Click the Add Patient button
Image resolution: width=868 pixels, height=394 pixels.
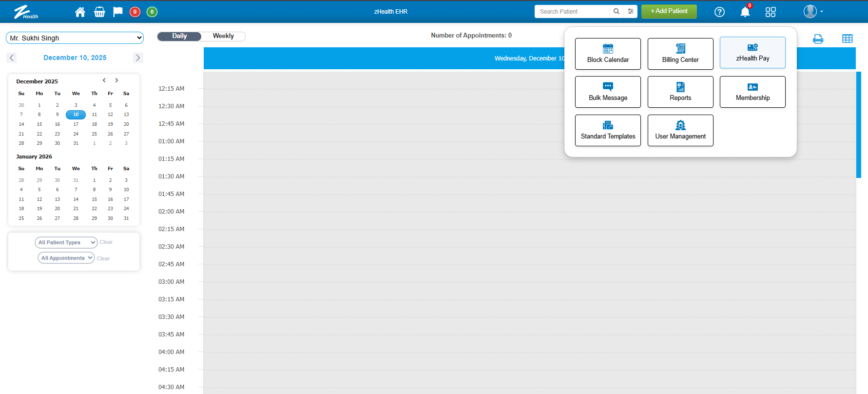pyautogui.click(x=669, y=11)
